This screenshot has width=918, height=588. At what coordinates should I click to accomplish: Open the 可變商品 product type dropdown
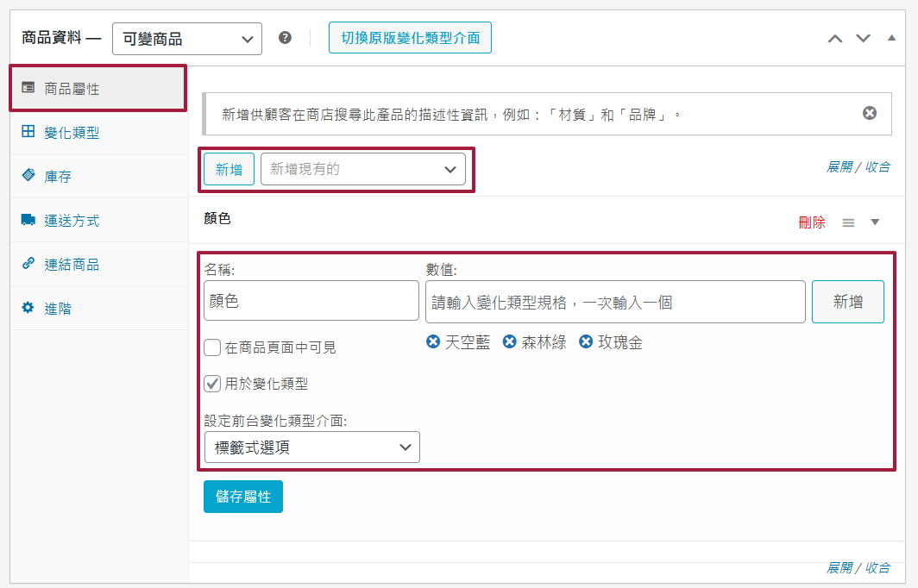click(187, 39)
